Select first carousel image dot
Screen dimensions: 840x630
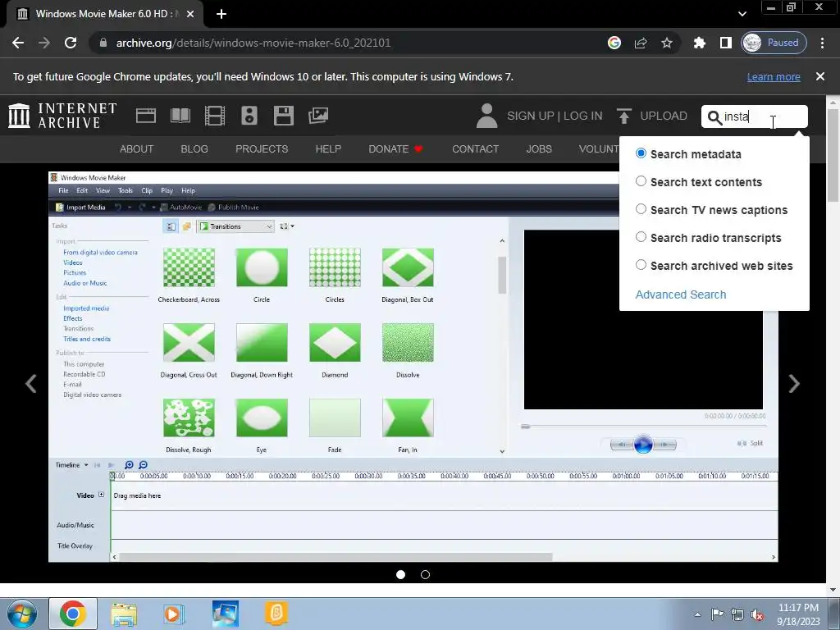coord(400,575)
